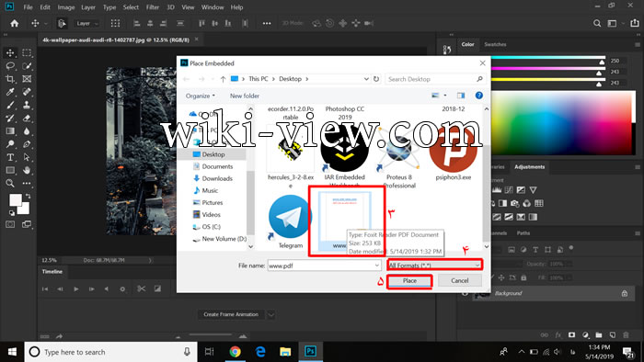Open the file name dropdown arrow

376,266
